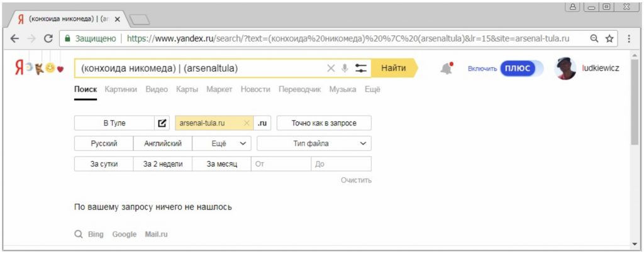Activate voice search microphone icon
Image resolution: width=644 pixels, height=254 pixels.
tap(345, 69)
